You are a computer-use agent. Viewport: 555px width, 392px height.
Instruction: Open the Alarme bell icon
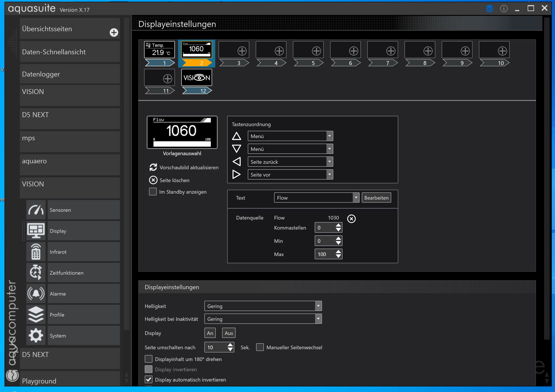tap(36, 294)
